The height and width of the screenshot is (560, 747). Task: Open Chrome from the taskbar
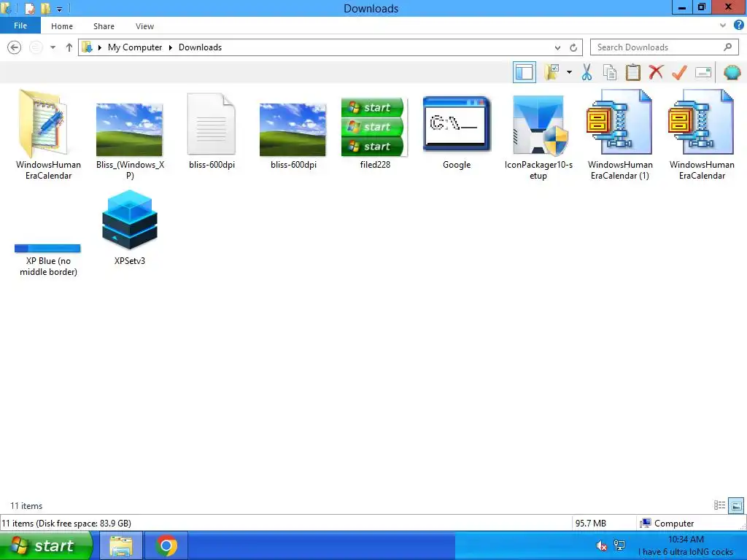point(166,545)
